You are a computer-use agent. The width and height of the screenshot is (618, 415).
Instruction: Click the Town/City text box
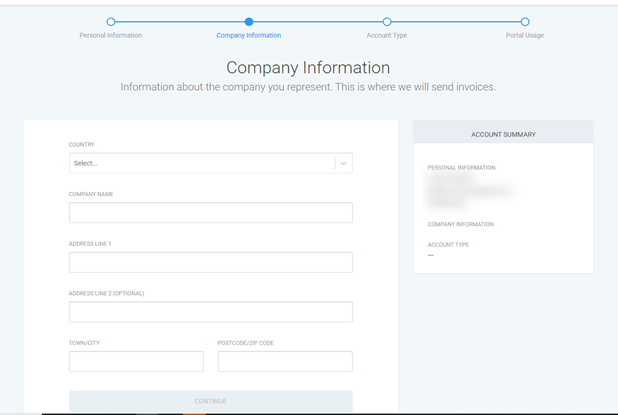tap(136, 361)
